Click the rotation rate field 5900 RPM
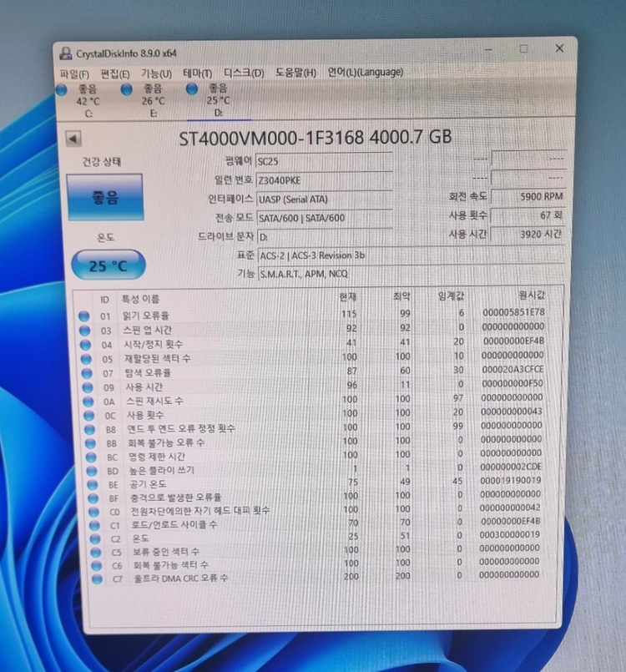 (x=528, y=197)
